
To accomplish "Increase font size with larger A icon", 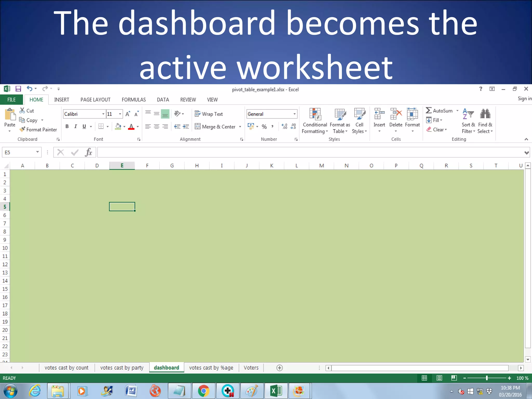I will (x=128, y=114).
